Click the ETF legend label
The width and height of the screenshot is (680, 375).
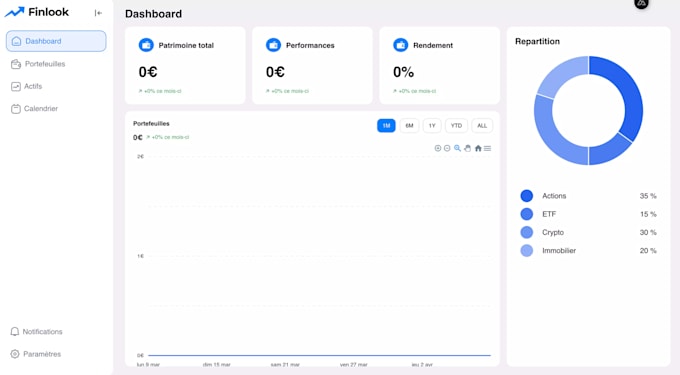pyautogui.click(x=549, y=214)
